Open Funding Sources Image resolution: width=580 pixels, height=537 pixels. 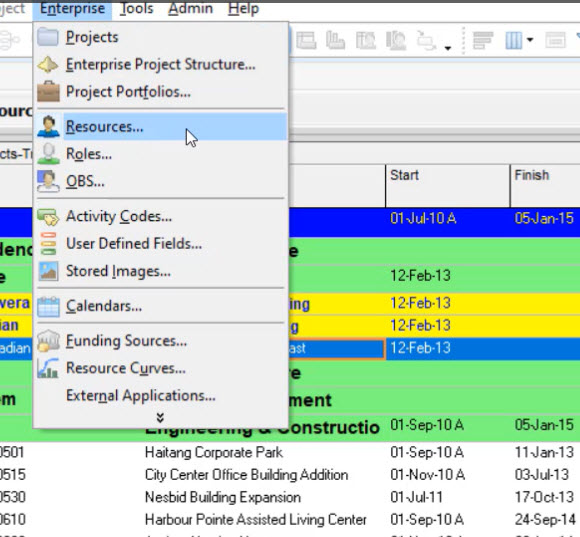tap(161, 341)
